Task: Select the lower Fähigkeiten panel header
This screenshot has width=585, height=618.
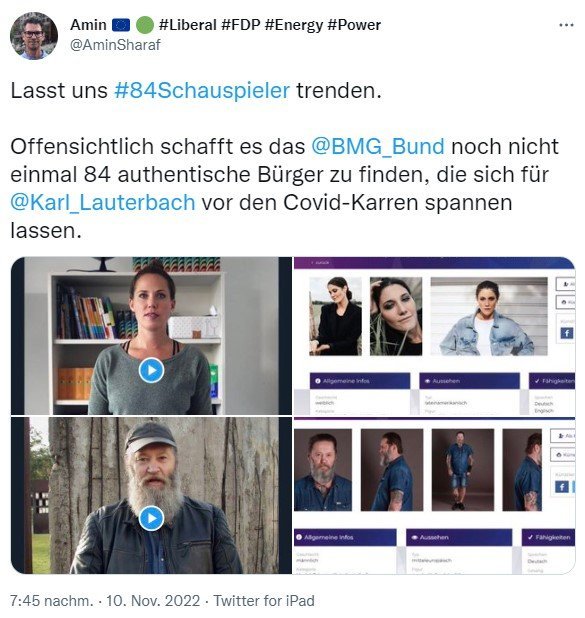Action: click(x=548, y=537)
